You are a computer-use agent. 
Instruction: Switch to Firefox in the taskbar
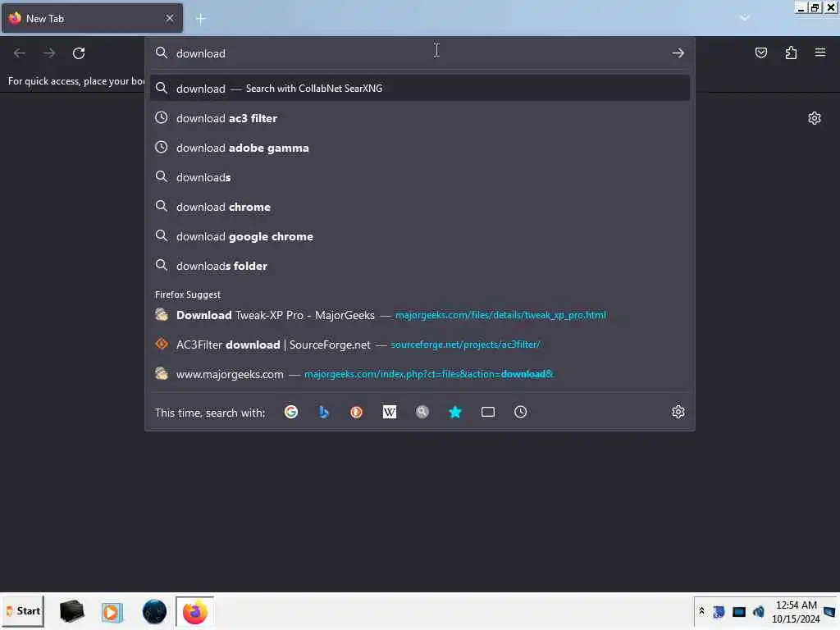pyautogui.click(x=195, y=612)
